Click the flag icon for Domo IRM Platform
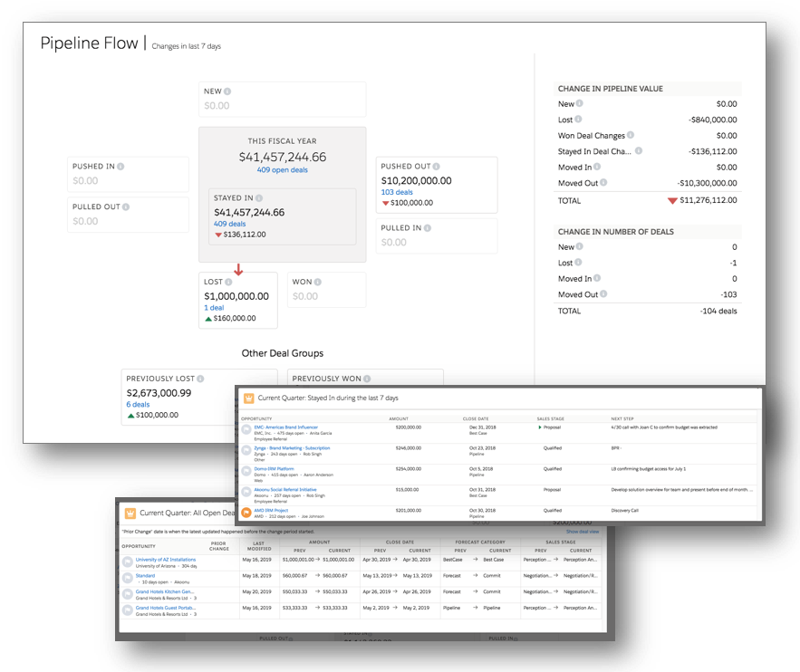Image resolution: width=800 pixels, height=672 pixels. point(246,471)
